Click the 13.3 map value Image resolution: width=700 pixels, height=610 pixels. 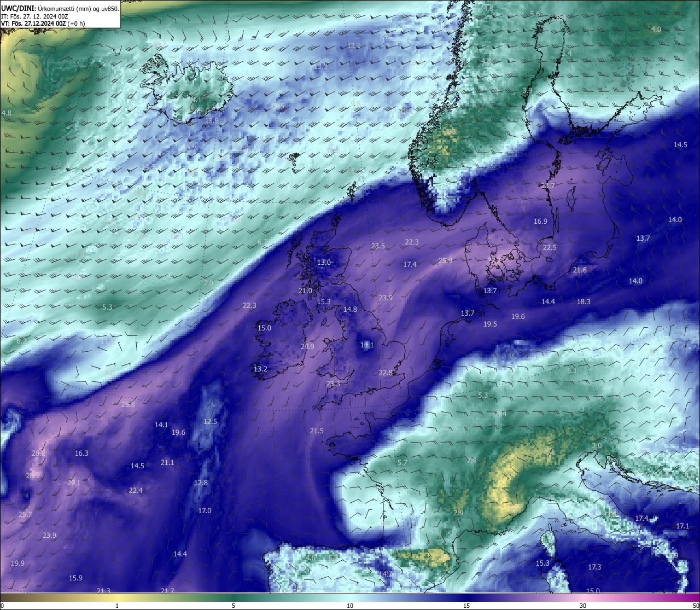coord(320,66)
